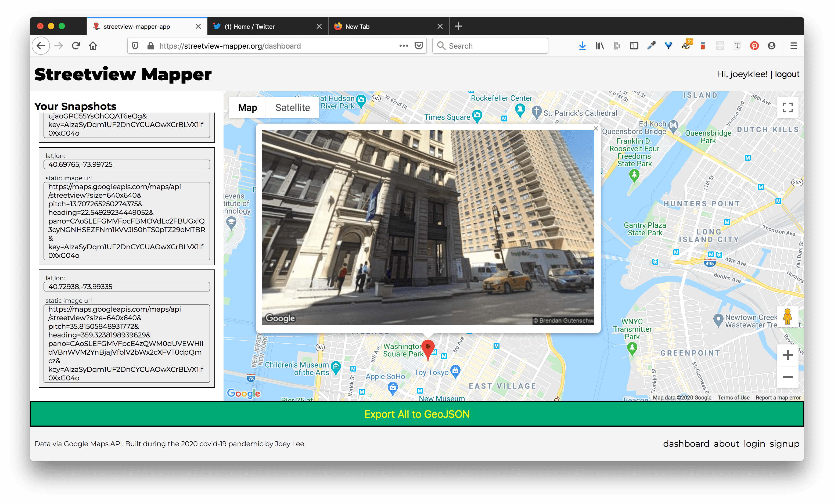Click the red map marker pin
The height and width of the screenshot is (504, 834).
(x=428, y=348)
